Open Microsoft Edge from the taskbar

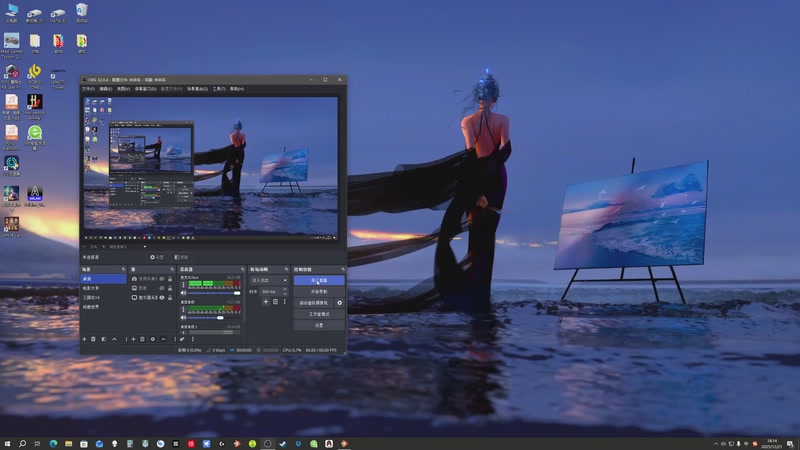point(53,443)
